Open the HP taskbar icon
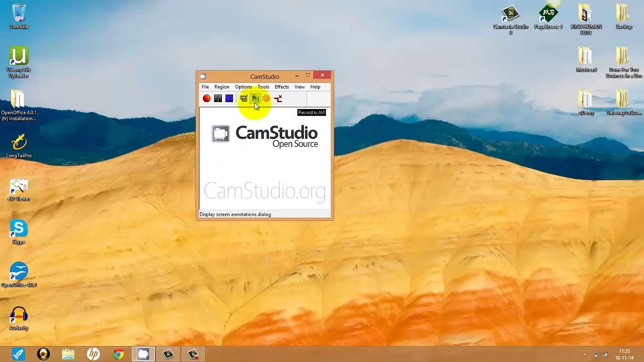 click(93, 354)
